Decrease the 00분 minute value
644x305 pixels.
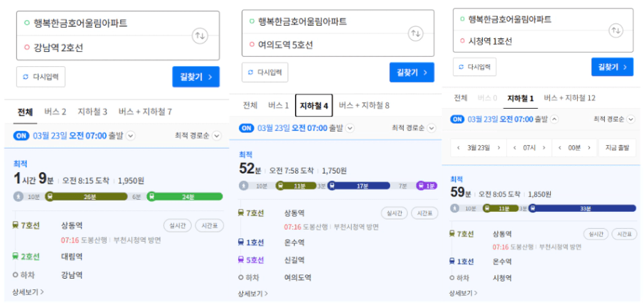point(560,148)
